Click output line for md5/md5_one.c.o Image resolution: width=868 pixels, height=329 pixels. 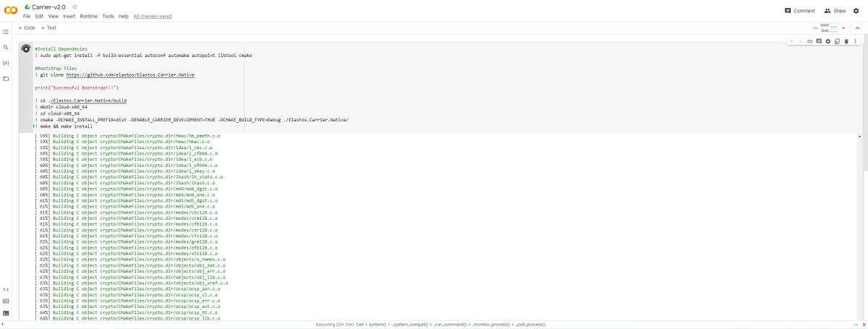pos(125,206)
